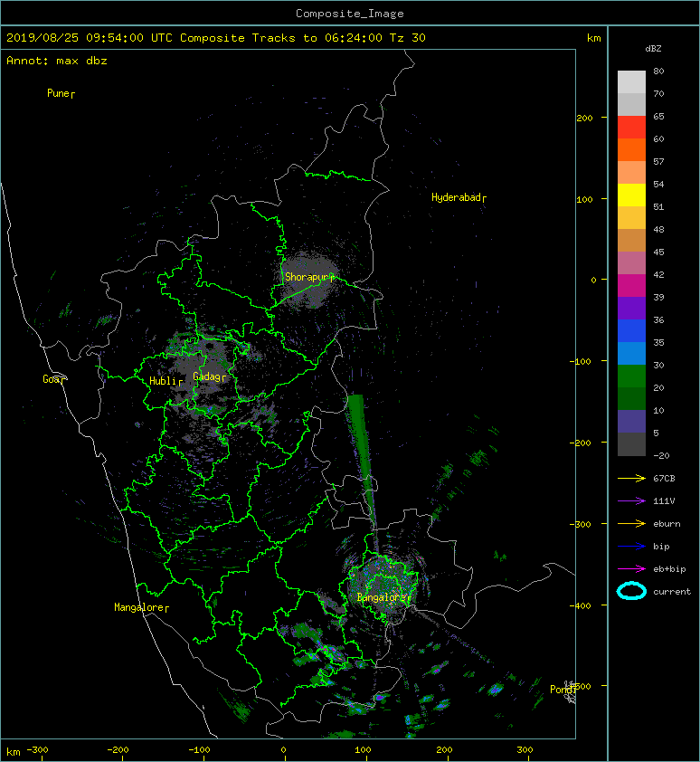Click the 300 mark on the horizontal axis
Screen dimensions: 700x762
pos(525,750)
